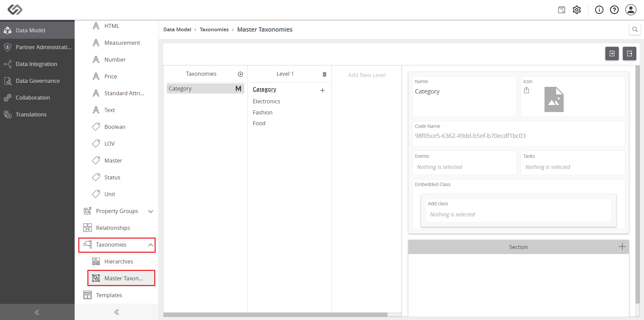This screenshot has height=320, width=644.
Task: Add a new Section with the plus
Action: 622,247
